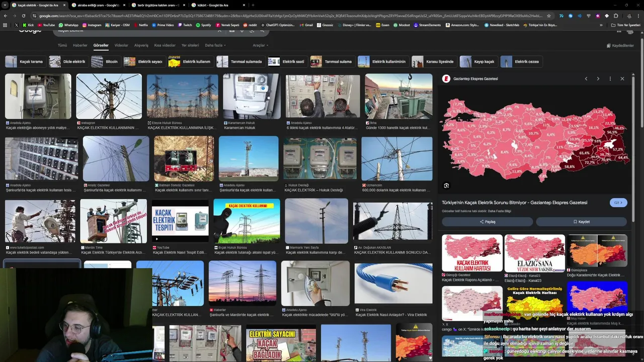Reload the current page

pos(24,16)
